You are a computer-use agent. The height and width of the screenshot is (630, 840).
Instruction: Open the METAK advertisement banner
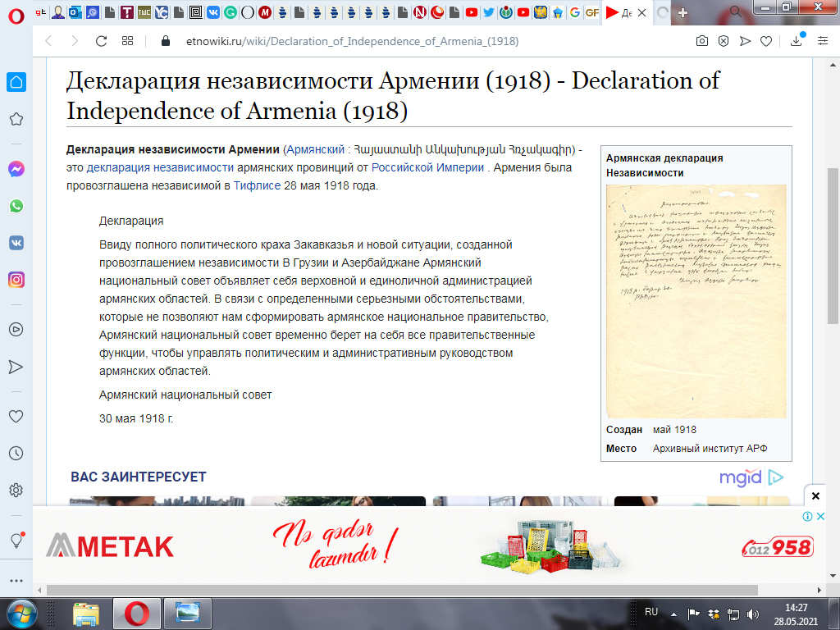pos(428,546)
